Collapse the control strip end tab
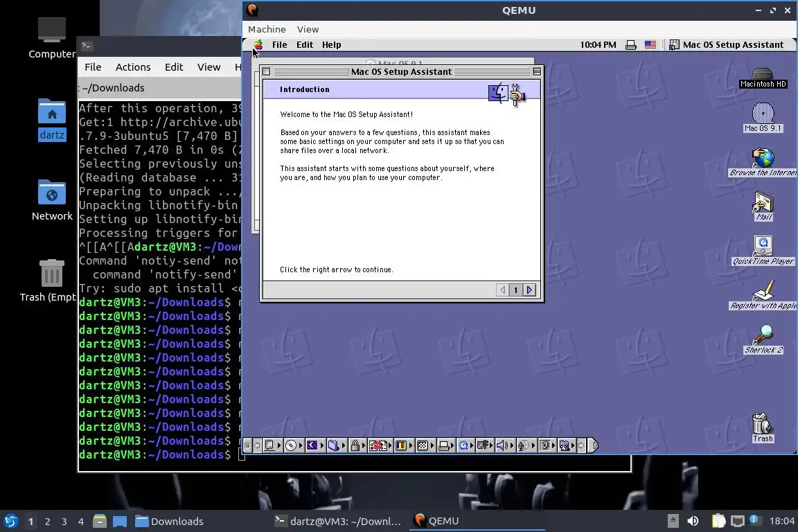 (x=593, y=445)
